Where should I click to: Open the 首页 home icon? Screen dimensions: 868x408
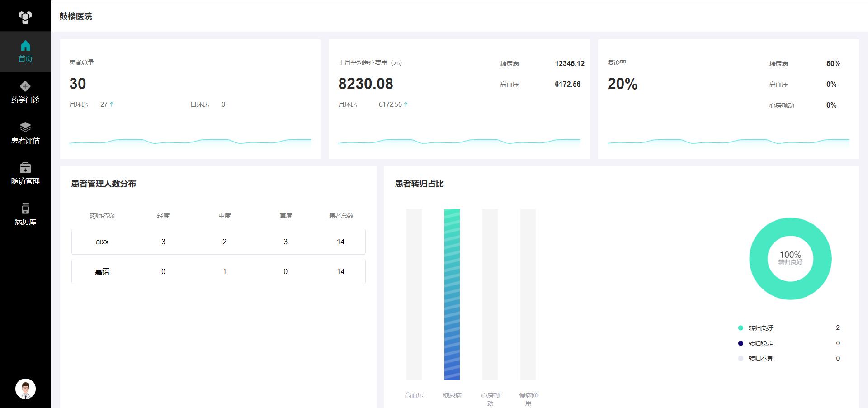click(25, 46)
